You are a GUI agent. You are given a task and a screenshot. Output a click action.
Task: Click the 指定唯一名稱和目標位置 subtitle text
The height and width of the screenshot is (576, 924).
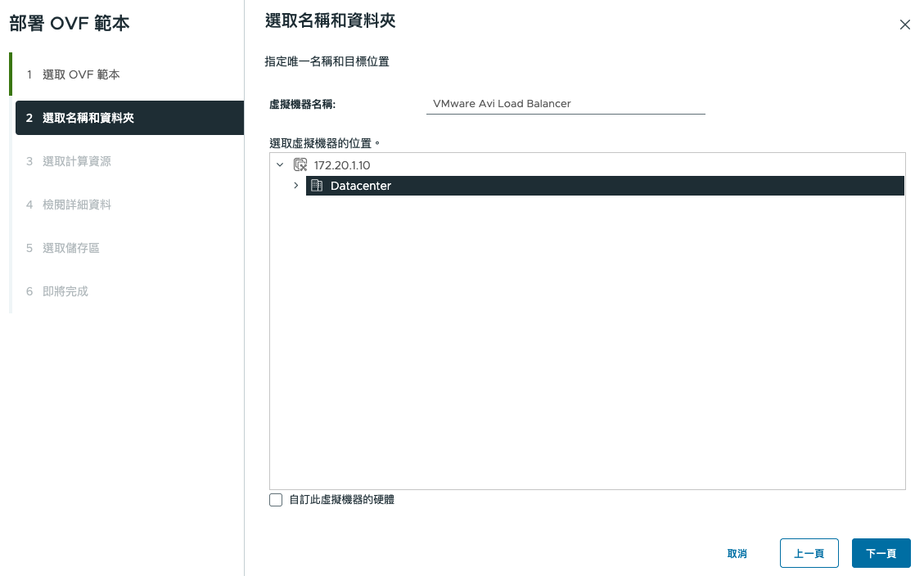[327, 61]
